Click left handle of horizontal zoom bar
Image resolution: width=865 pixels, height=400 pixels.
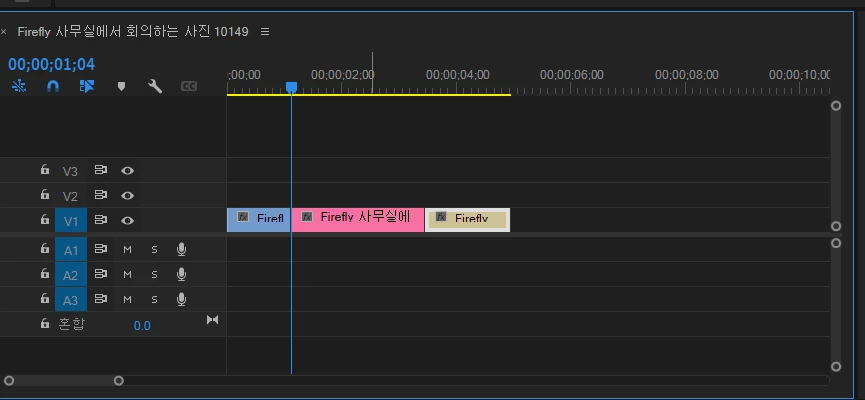pos(8,380)
